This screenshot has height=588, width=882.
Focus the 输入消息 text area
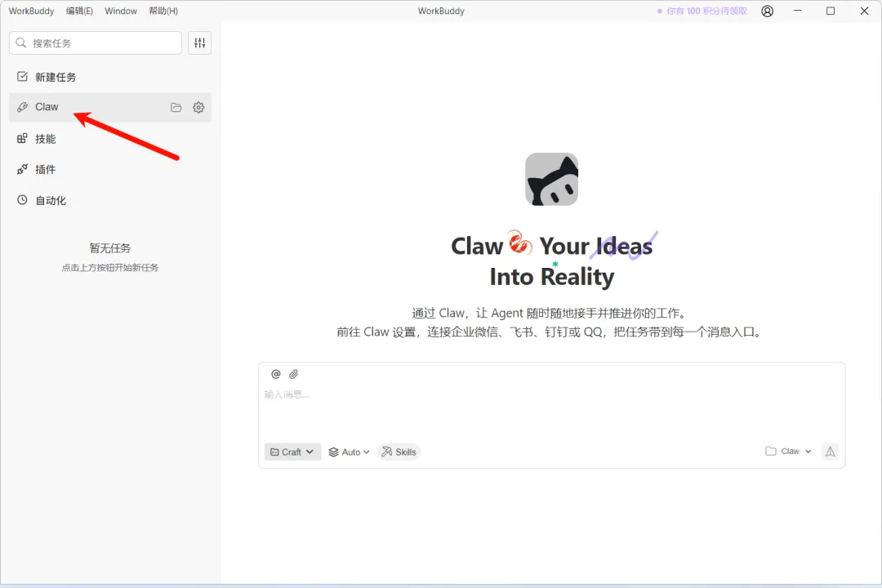(551, 411)
